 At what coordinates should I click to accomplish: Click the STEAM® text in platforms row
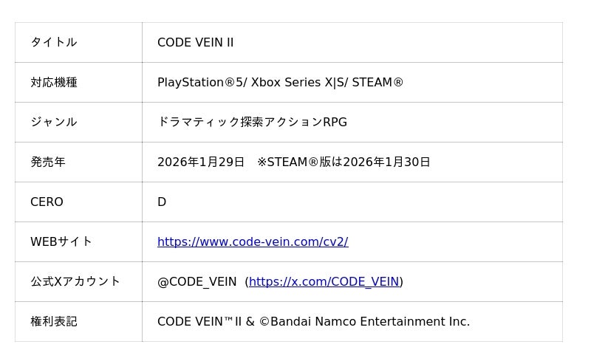[378, 83]
